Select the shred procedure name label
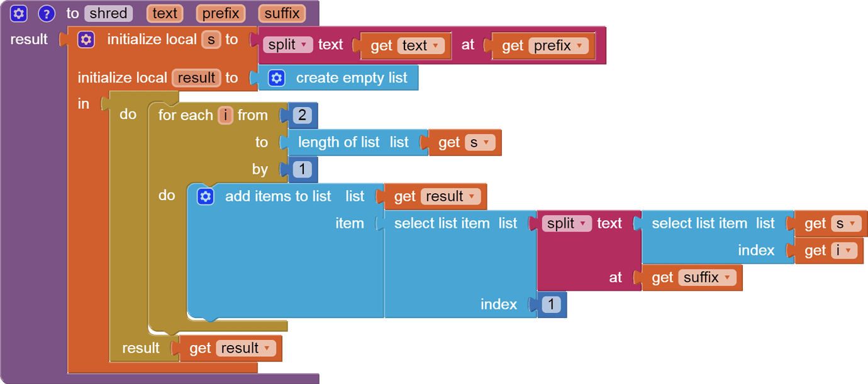868x384 pixels. pos(107,13)
